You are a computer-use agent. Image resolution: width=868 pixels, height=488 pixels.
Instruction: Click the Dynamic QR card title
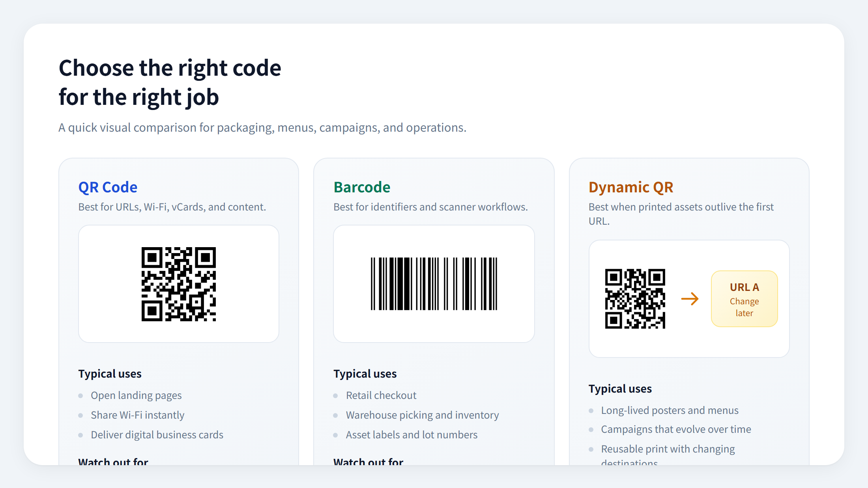pos(631,187)
